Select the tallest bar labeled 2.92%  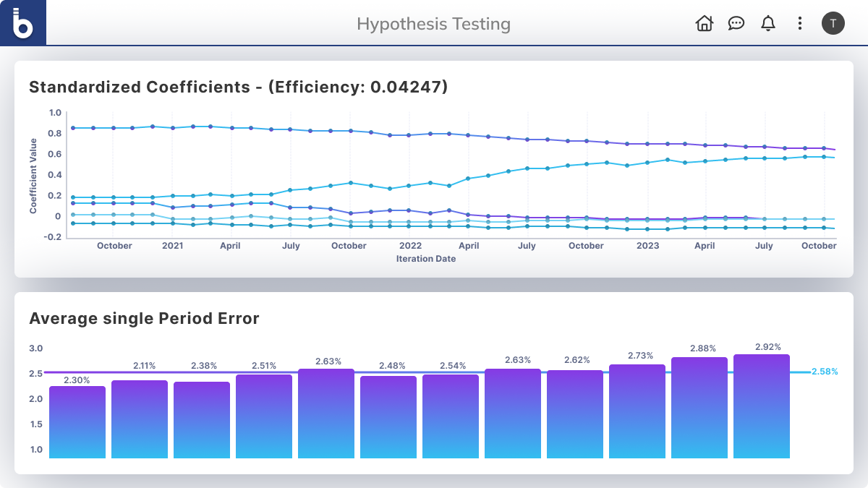tap(762, 407)
